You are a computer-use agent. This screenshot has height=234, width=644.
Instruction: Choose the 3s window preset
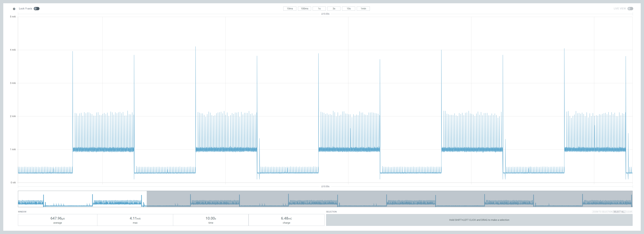coord(334,8)
